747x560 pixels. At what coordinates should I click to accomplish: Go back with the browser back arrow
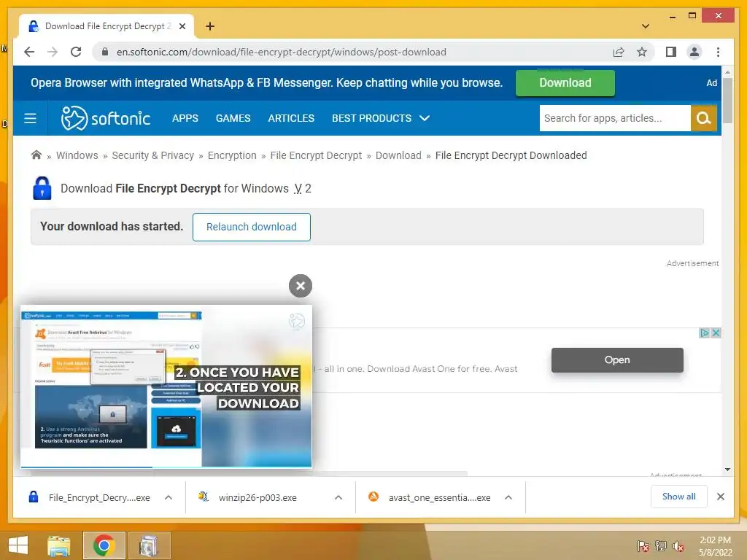(29, 52)
